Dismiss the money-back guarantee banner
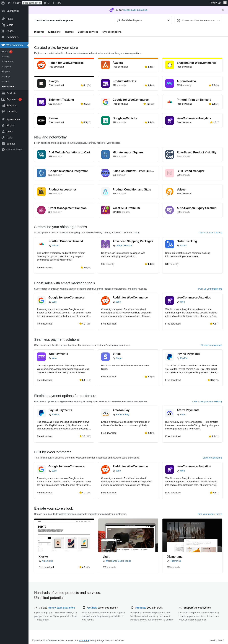 click(222, 10)
